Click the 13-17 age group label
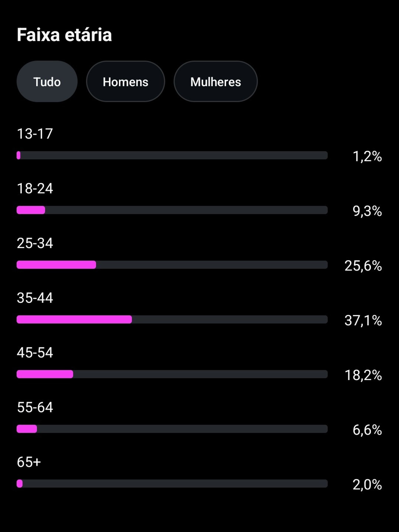Image resolution: width=399 pixels, height=532 pixels. pyautogui.click(x=35, y=134)
